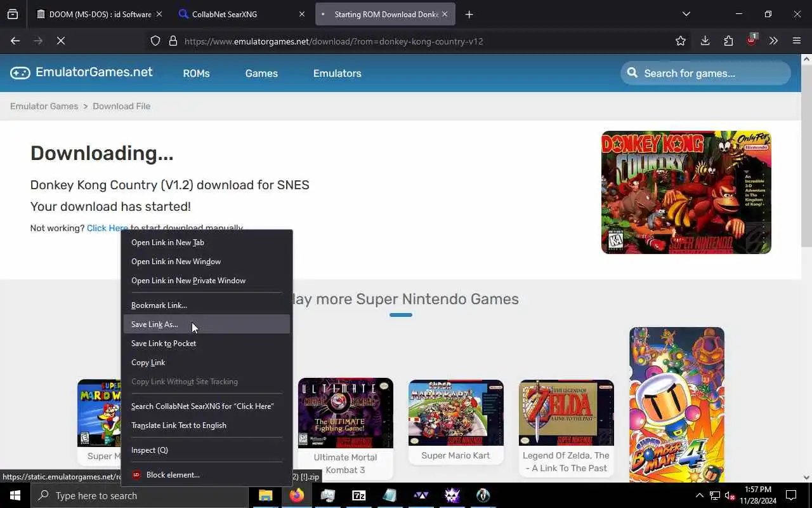812x508 pixels.
Task: Select Save Link As menu entry
Action: click(207, 324)
